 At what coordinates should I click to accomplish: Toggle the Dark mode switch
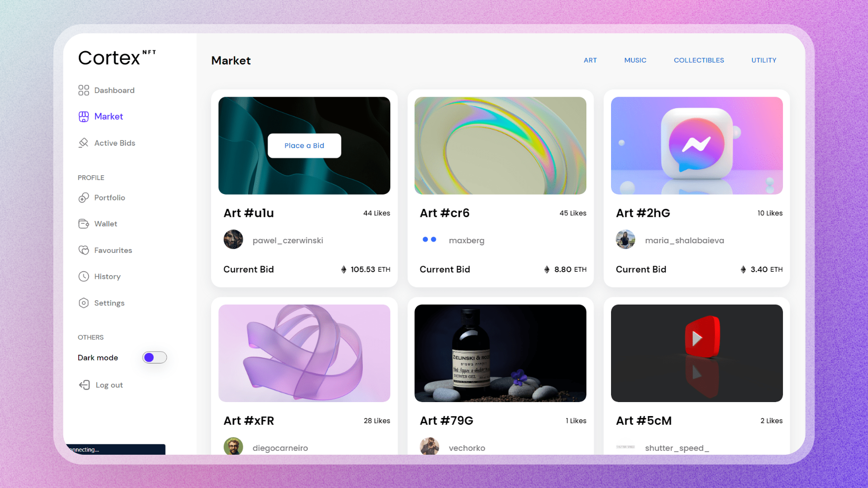pos(155,358)
